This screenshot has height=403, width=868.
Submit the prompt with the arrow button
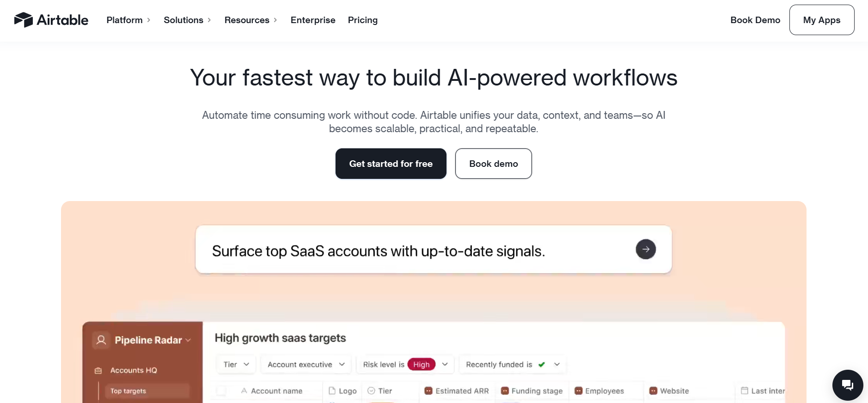(646, 250)
